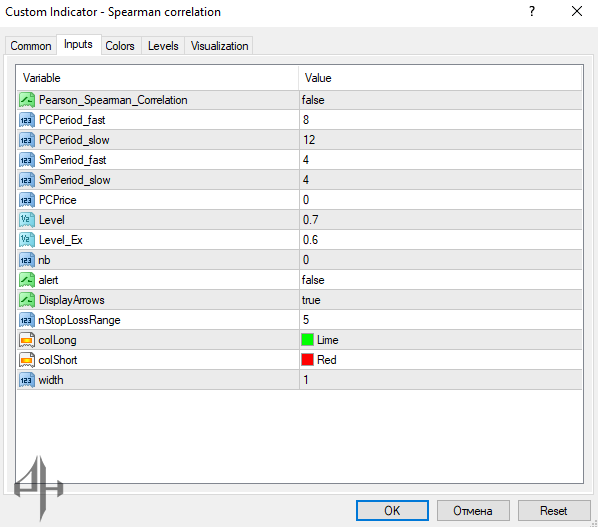
Task: Select the Level double-type icon
Action: 27,220
